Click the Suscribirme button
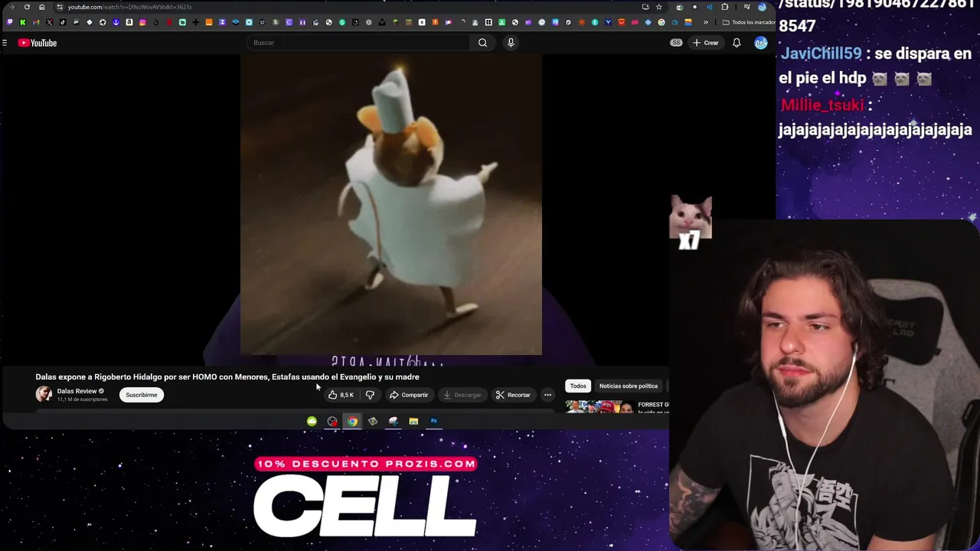This screenshot has width=980, height=551. [x=141, y=395]
